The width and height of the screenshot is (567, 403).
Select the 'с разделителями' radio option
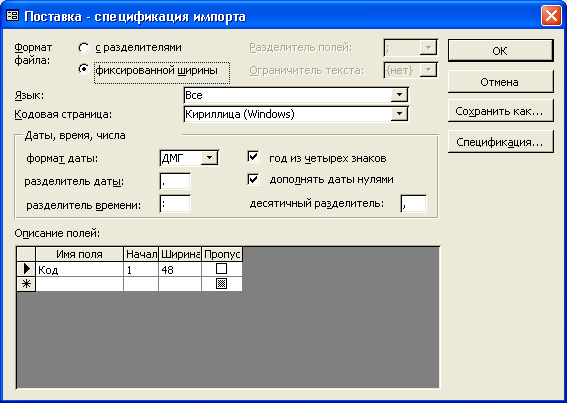pos(84,47)
